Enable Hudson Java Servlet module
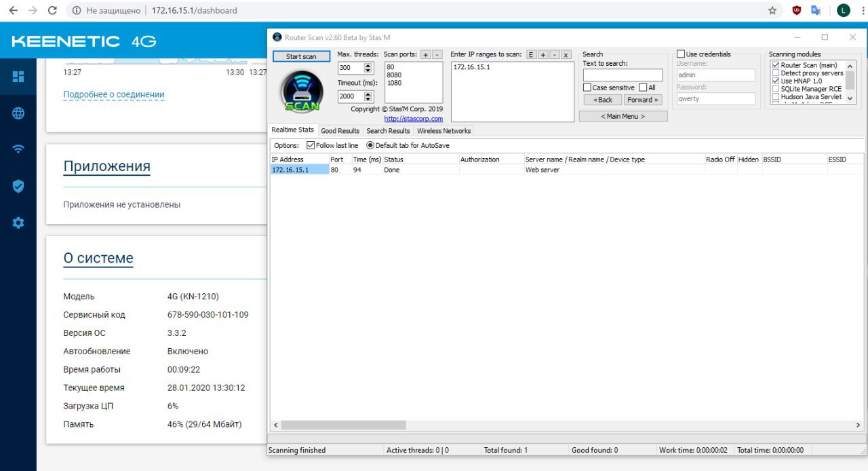868x471 pixels. point(776,97)
